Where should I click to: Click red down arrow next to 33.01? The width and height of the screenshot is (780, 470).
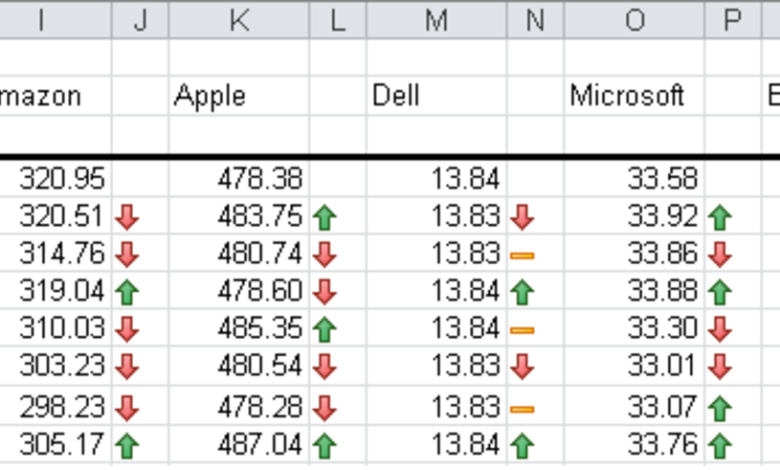click(720, 367)
